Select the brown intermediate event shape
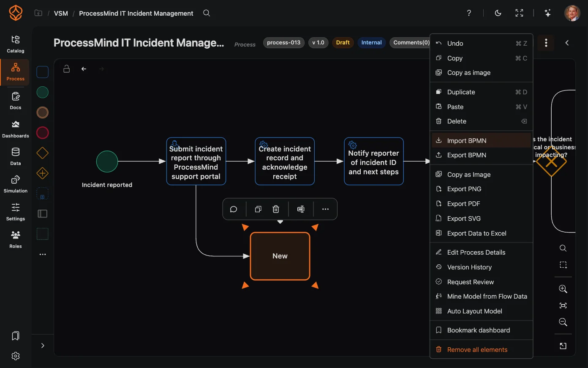The image size is (588, 368). 43,113
